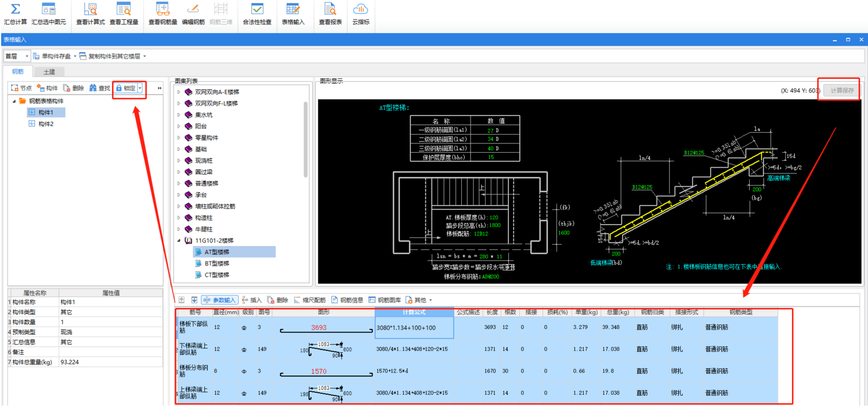This screenshot has height=412, width=868.
Task: Click the 计算保存 button
Action: (x=842, y=91)
